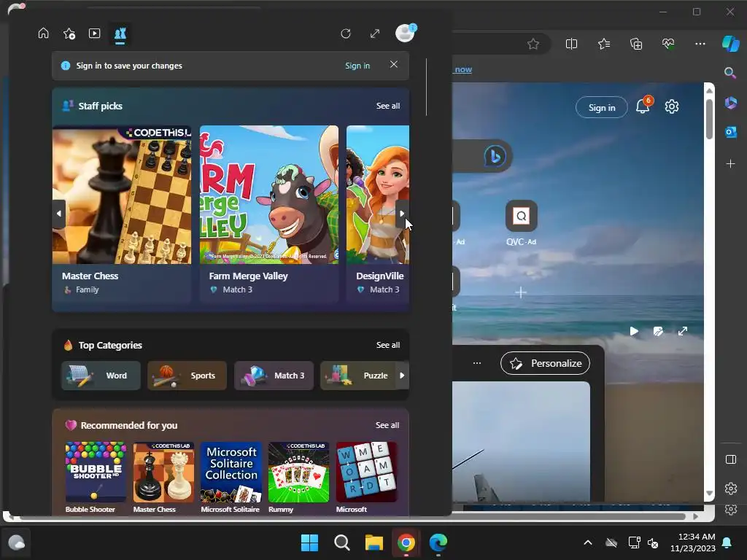Show hidden system tray icons

[x=588, y=542]
